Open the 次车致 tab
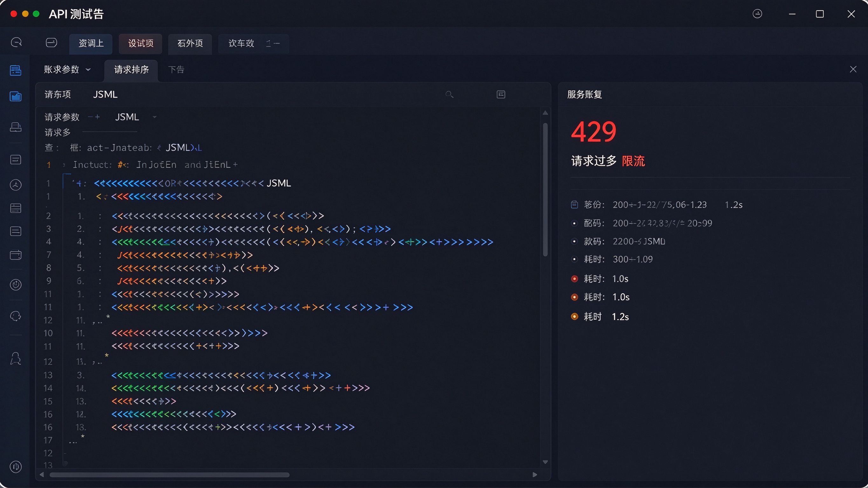Viewport: 868px width, 488px height. 253,44
